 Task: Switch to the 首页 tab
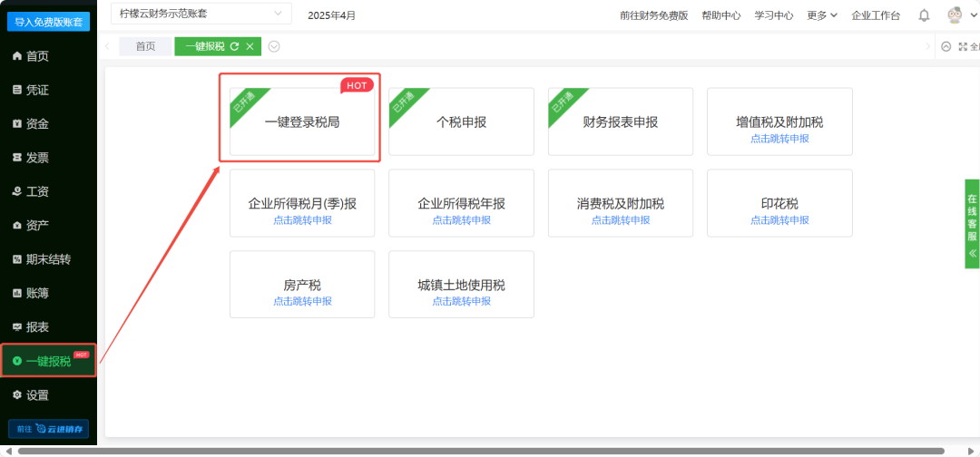(x=145, y=46)
